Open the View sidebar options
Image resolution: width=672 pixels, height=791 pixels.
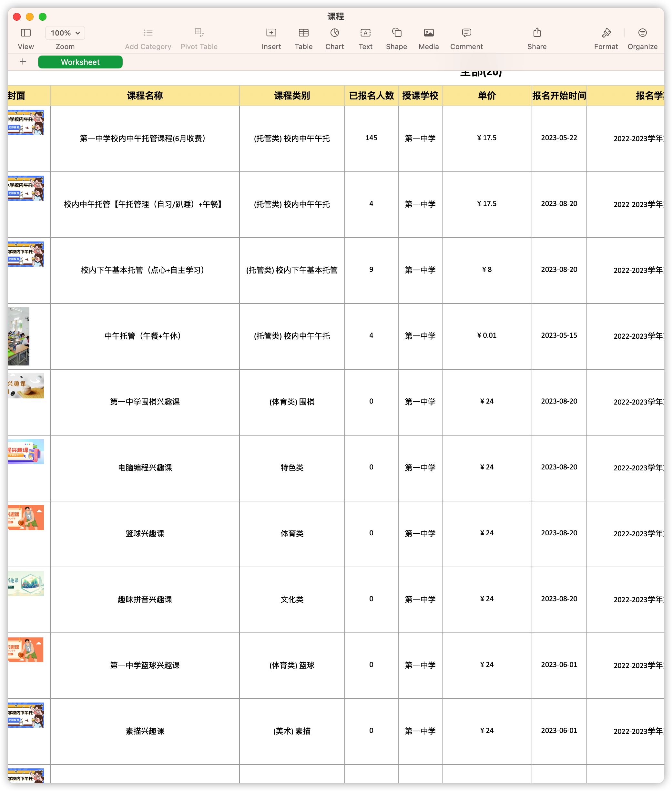click(25, 33)
